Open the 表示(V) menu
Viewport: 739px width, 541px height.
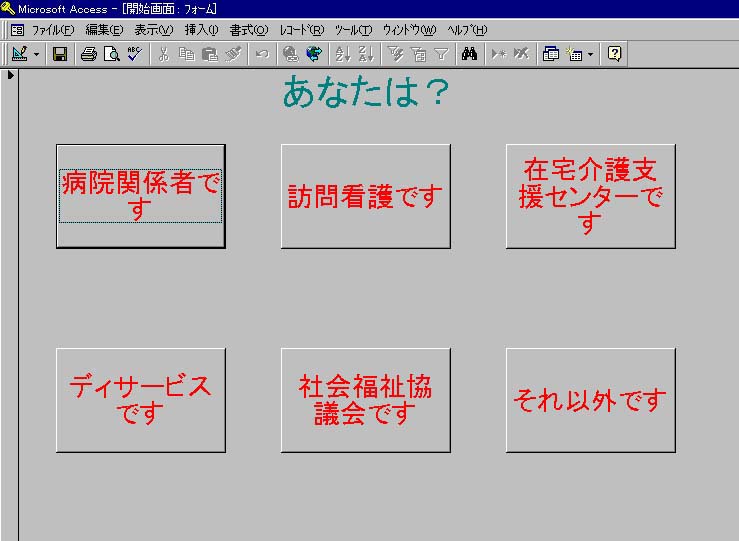point(154,30)
